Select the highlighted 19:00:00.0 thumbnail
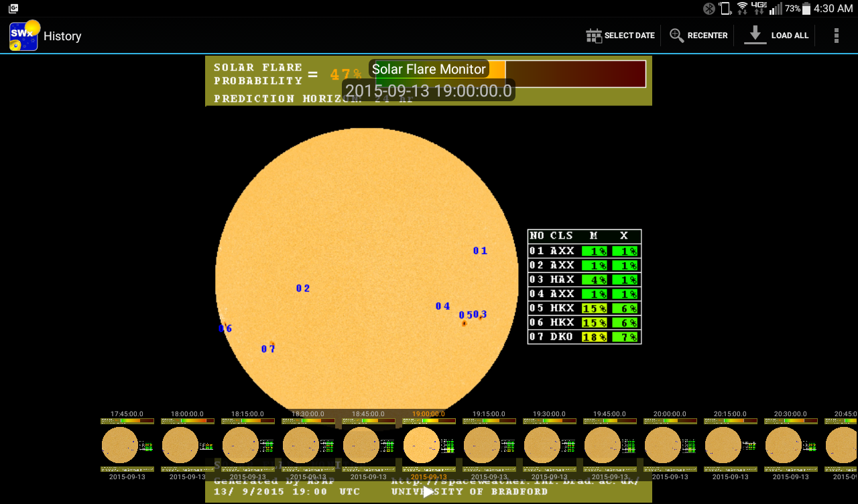858x504 pixels. click(x=428, y=444)
